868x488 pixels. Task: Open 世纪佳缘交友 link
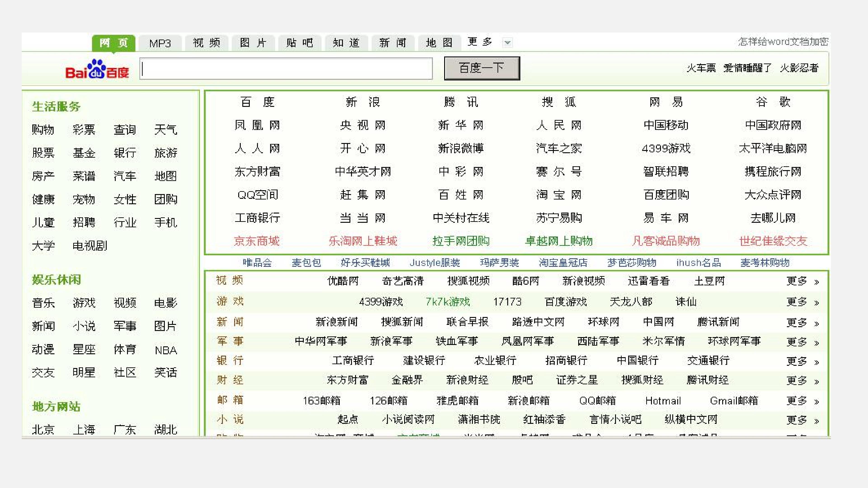[773, 241]
